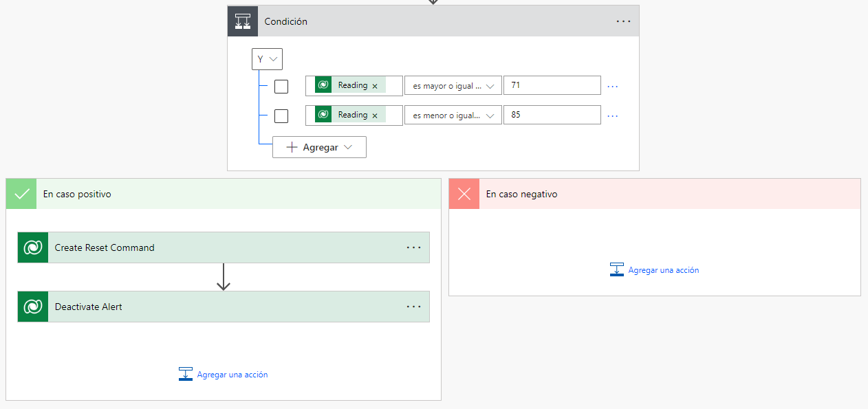Tick the checkbox for the row with 85
The height and width of the screenshot is (409, 868).
281,115
